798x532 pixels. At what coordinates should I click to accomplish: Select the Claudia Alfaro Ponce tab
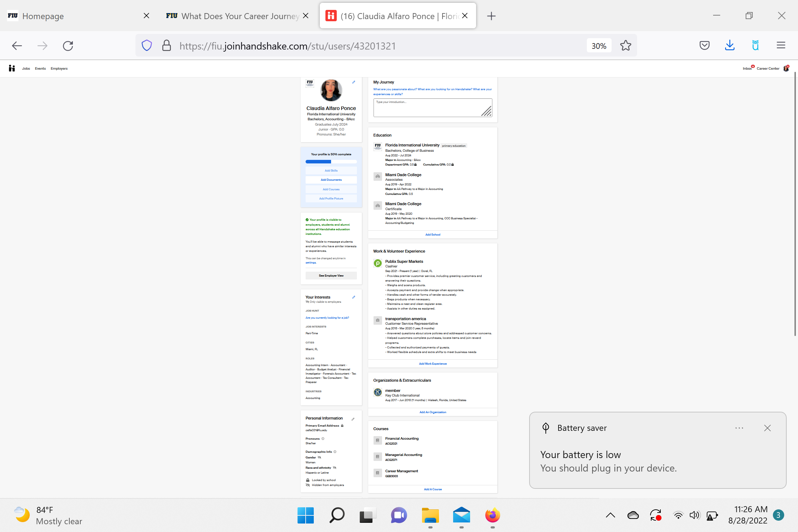pos(398,16)
